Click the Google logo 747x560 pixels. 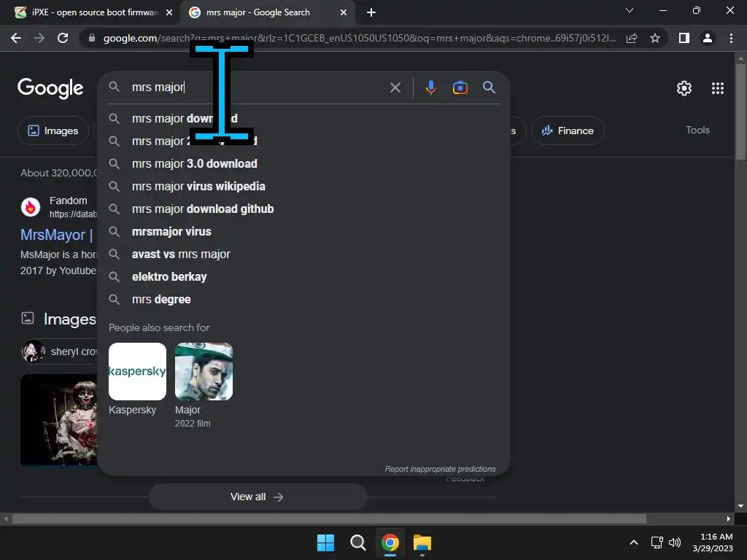click(x=50, y=88)
